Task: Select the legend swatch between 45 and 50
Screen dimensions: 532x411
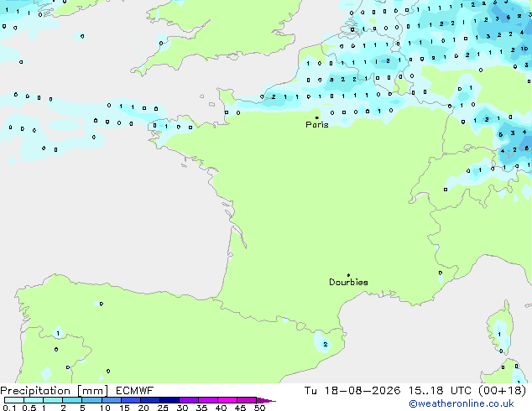Action: (x=247, y=400)
